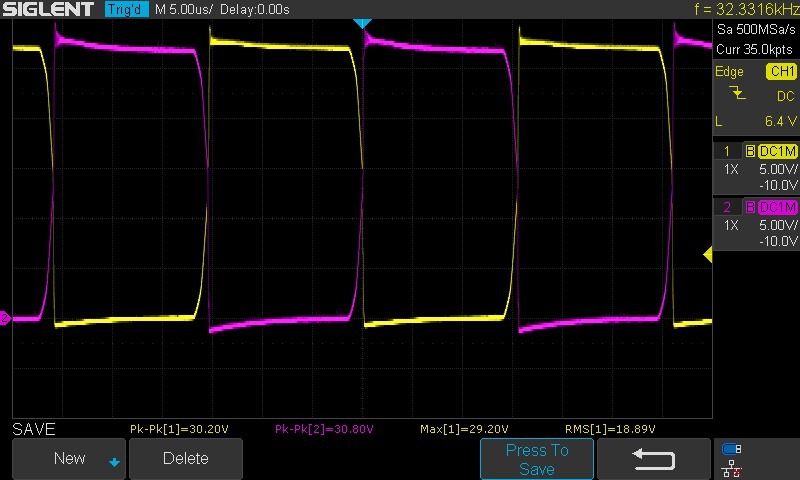Click channel 2 5.00V/ scale value
Screen dimensions: 800x480
[778, 225]
